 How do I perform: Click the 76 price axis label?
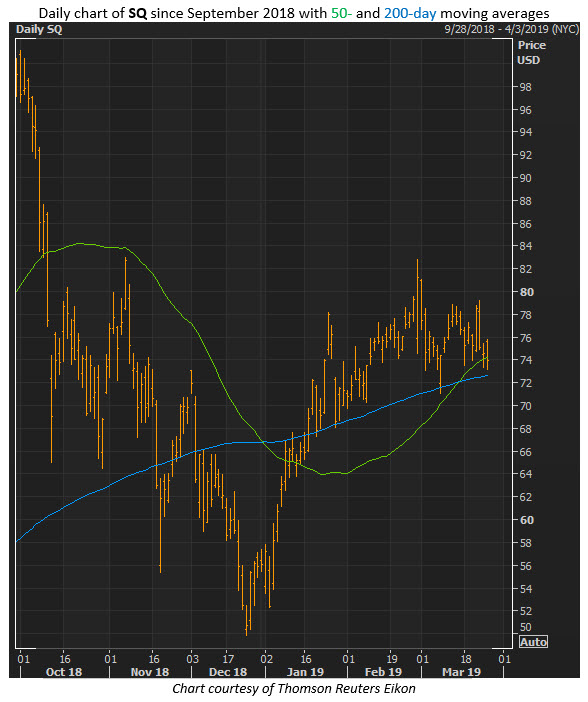(x=525, y=338)
